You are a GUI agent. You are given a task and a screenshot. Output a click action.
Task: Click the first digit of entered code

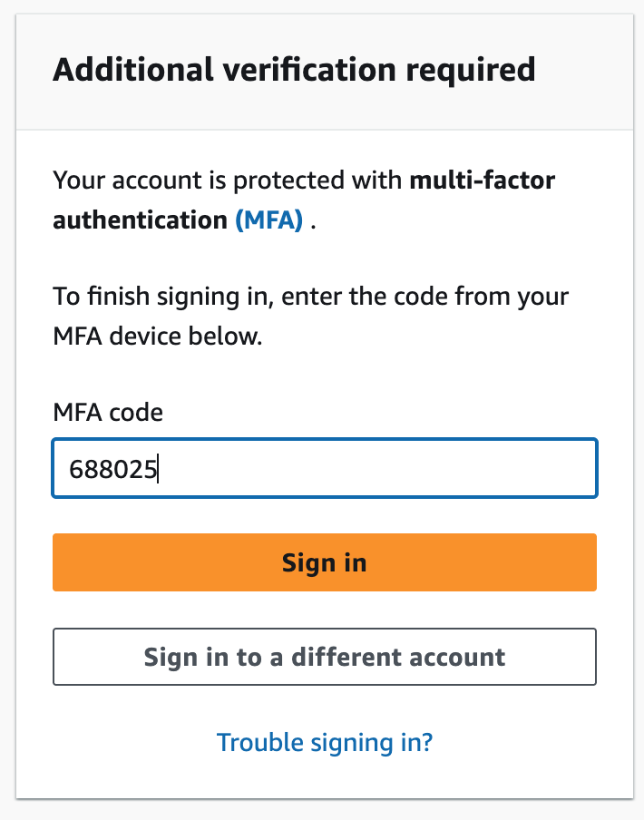point(75,469)
